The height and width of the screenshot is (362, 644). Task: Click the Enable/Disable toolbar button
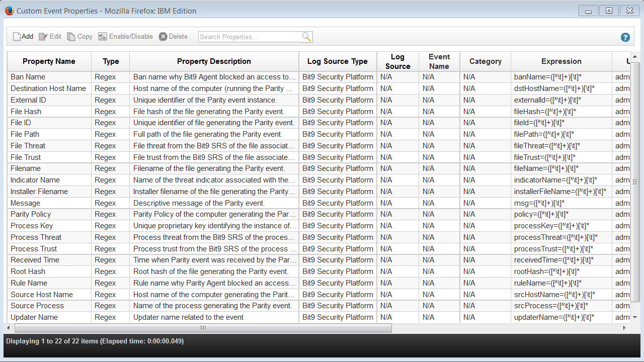[125, 37]
